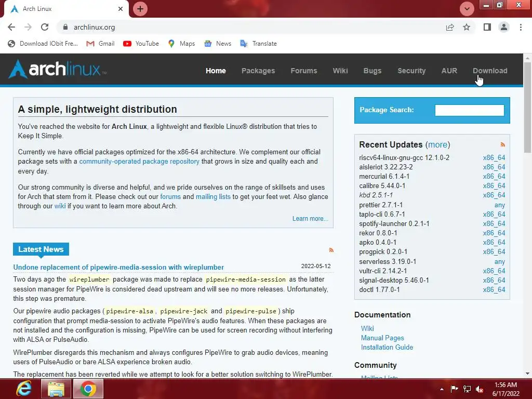Show hidden system tray icons
This screenshot has height=399, width=532.
coord(442,389)
